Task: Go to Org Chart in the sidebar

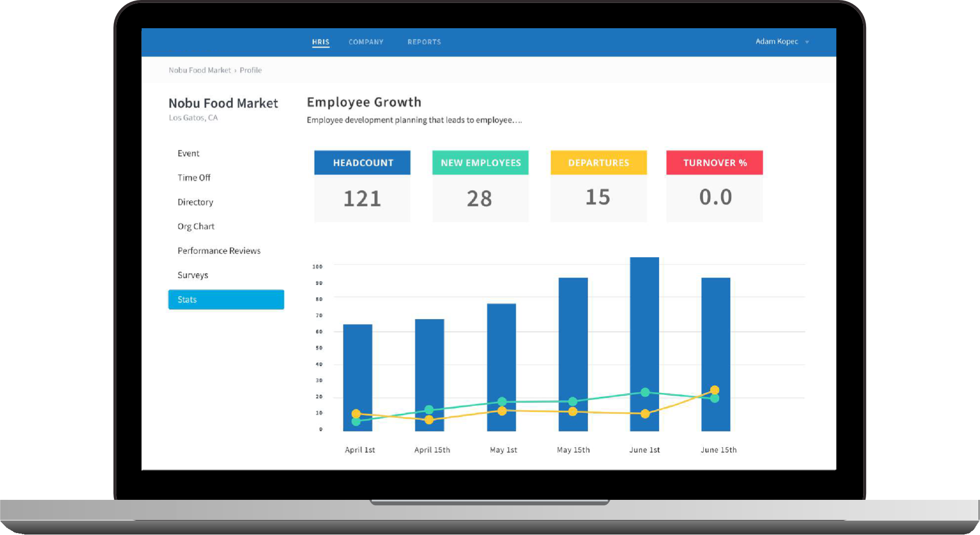Action: (x=196, y=226)
